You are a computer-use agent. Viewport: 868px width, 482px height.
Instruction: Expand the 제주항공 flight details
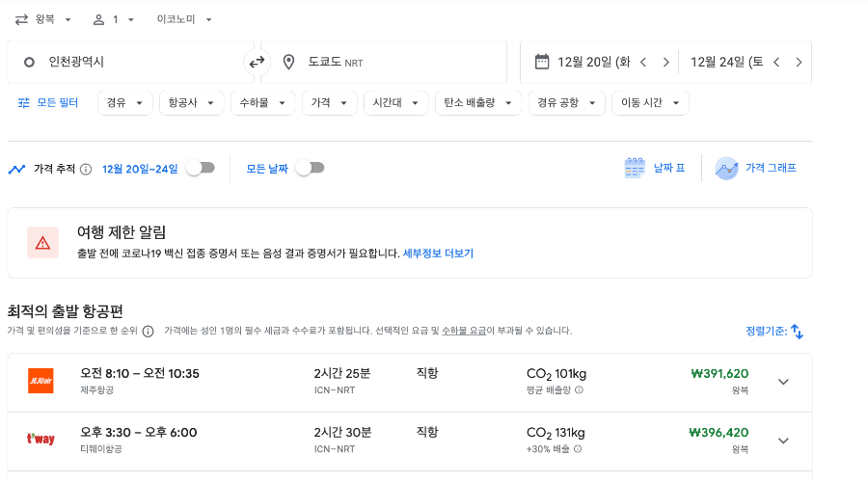783,382
